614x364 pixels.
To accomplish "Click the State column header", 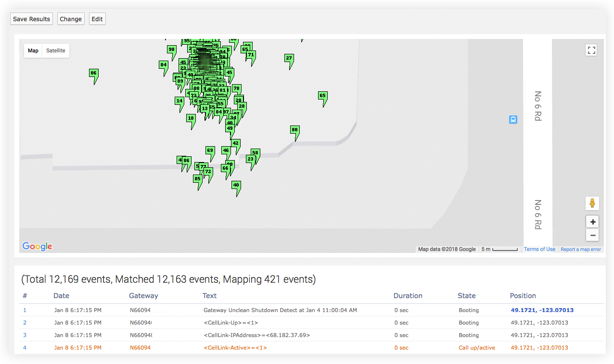I will point(467,296).
